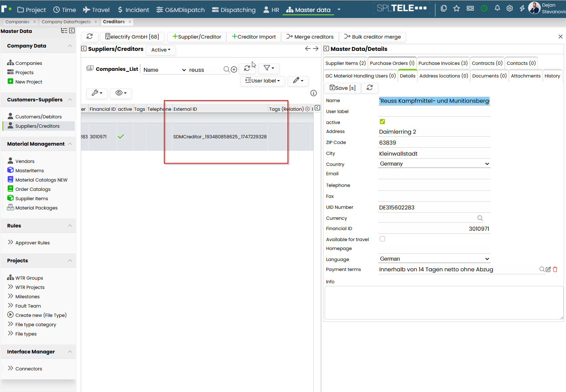Open grid column settings gear
The height and width of the screenshot is (392, 566).
(x=307, y=109)
